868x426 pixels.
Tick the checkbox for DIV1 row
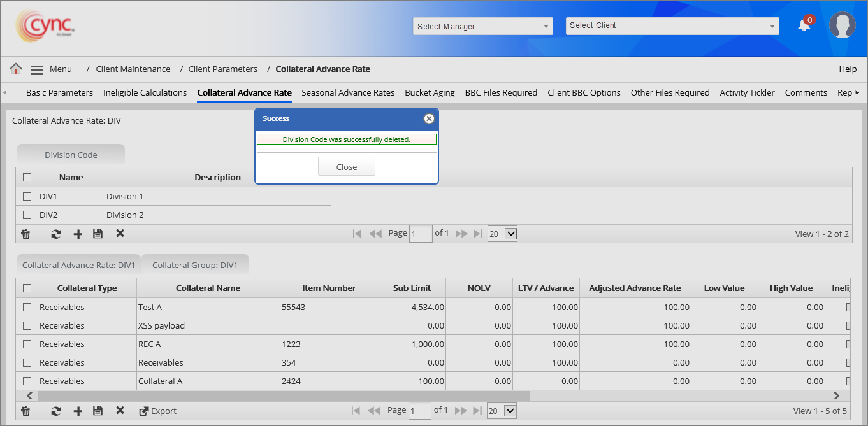27,196
